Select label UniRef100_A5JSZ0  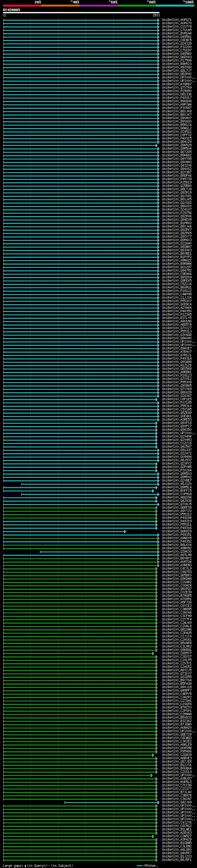177,484
